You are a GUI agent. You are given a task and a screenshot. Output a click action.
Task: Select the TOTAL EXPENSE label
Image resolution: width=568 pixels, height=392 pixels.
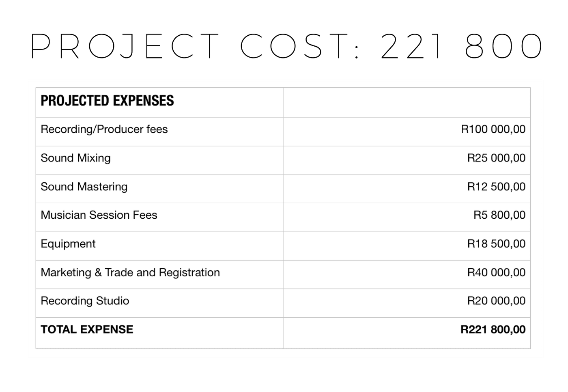[87, 330]
